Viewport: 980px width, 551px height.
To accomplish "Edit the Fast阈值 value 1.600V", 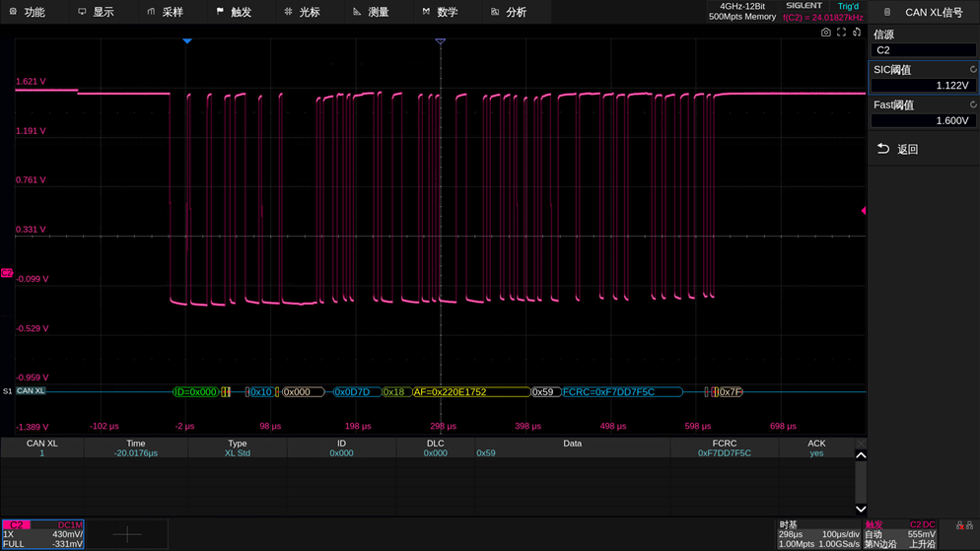I will pyautogui.click(x=923, y=120).
